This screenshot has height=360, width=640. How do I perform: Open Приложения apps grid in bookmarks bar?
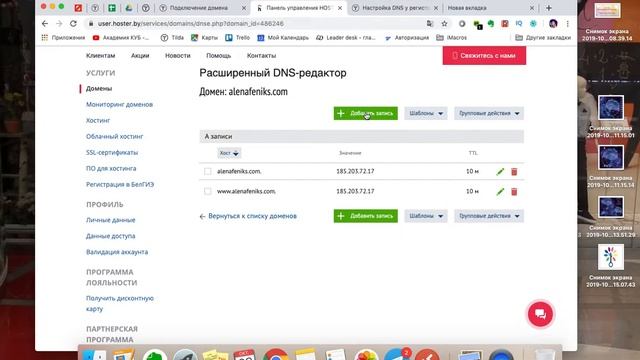click(63, 38)
